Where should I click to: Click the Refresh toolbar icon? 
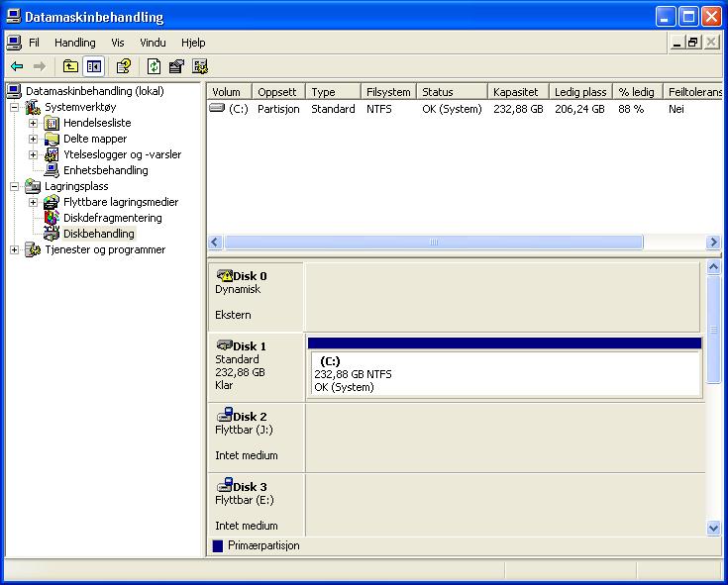[x=154, y=66]
